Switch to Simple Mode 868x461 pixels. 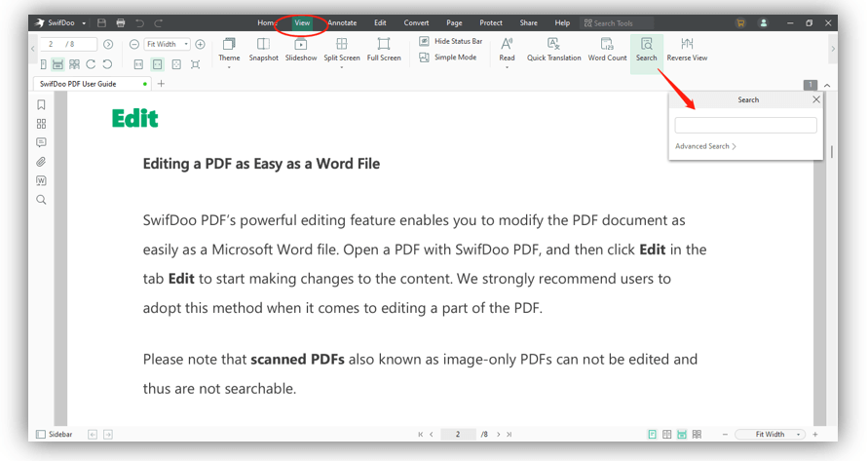coord(448,58)
